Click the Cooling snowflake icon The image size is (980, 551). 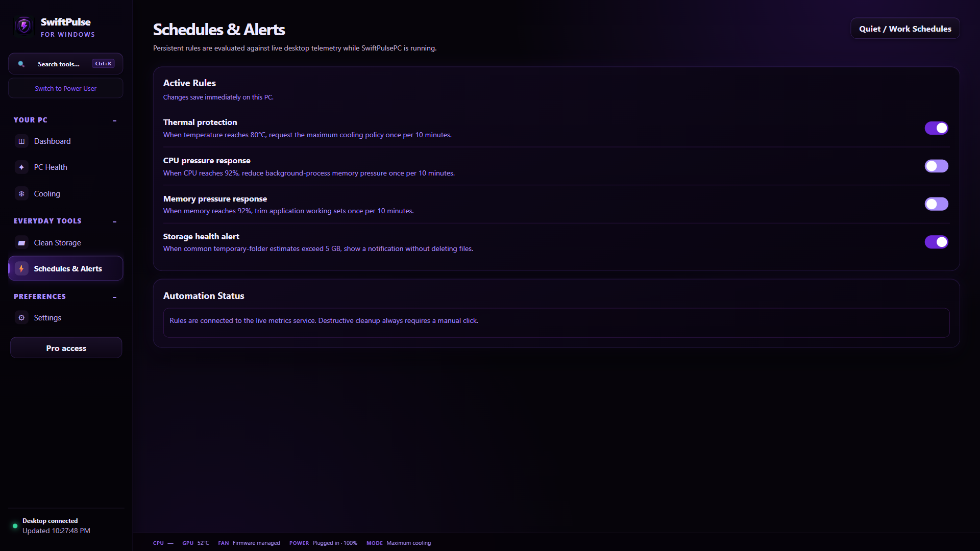pos(21,194)
